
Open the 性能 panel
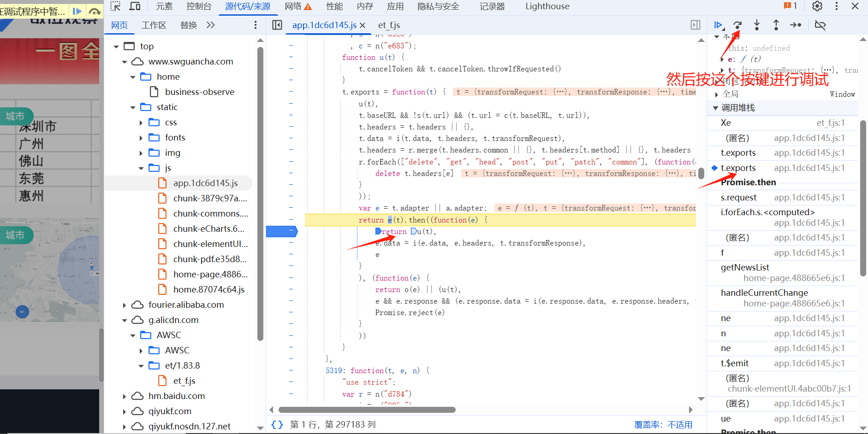click(334, 6)
